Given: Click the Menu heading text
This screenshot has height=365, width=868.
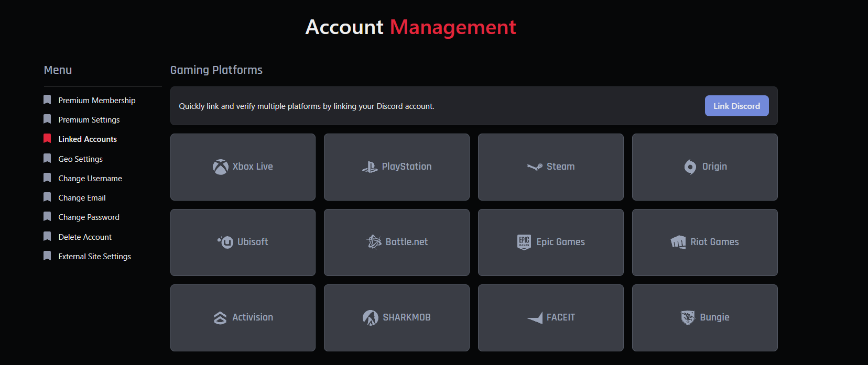Looking at the screenshot, I should (58, 70).
